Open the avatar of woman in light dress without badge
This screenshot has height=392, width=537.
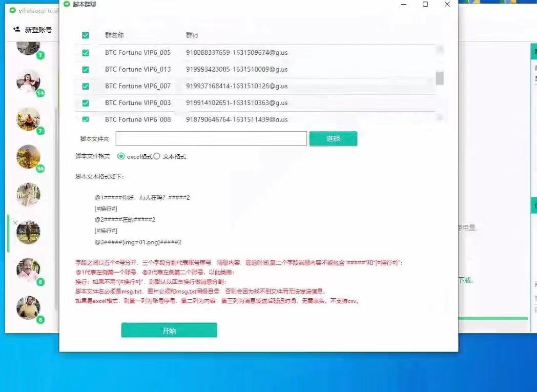pos(28,194)
